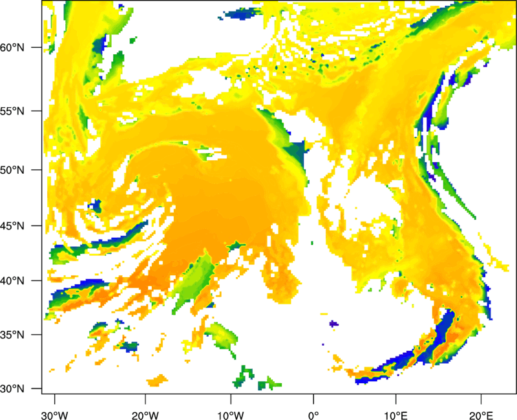The image size is (517, 420).
Task: Click the 45°N latitude label
Action: [12, 226]
